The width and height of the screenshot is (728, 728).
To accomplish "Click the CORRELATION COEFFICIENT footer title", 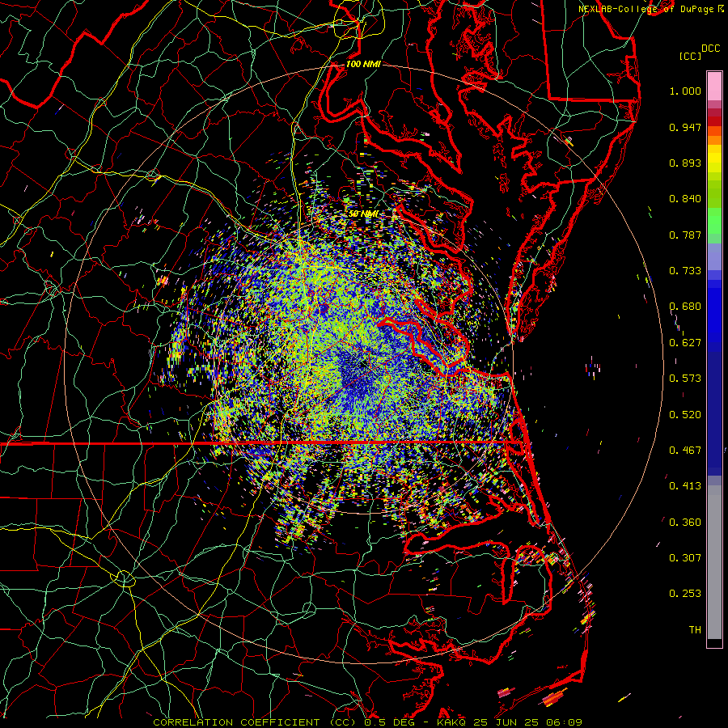I will pyautogui.click(x=236, y=722).
